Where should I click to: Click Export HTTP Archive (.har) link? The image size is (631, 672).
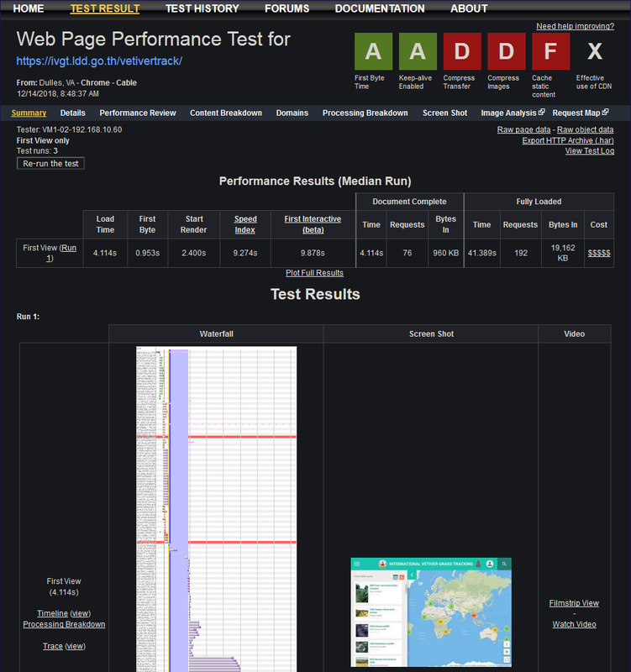pyautogui.click(x=568, y=140)
